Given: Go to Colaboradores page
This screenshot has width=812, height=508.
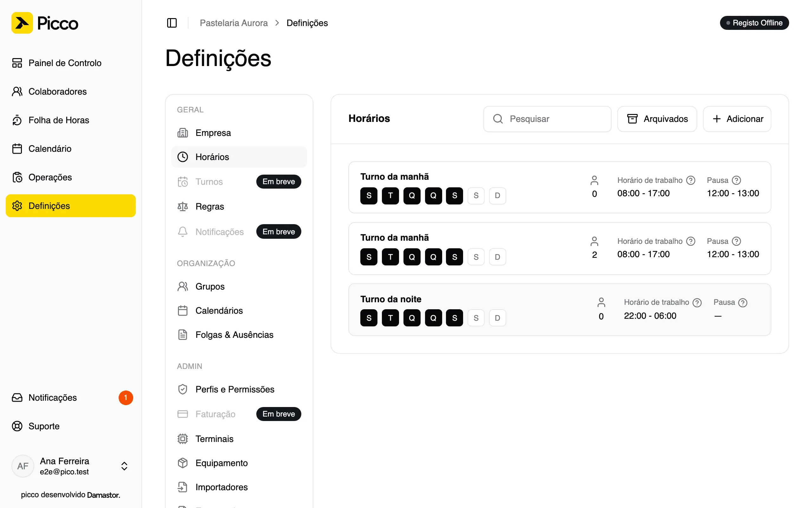Looking at the screenshot, I should click(71, 91).
